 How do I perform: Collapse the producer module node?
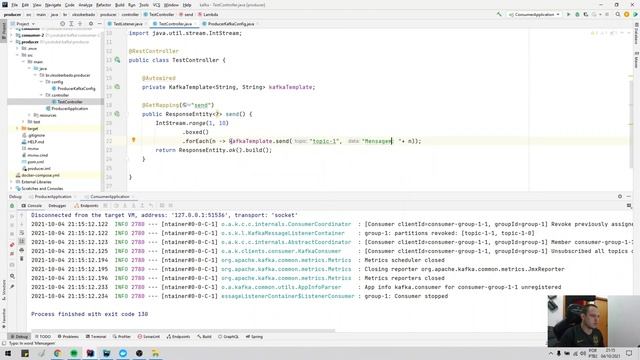coord(11,42)
